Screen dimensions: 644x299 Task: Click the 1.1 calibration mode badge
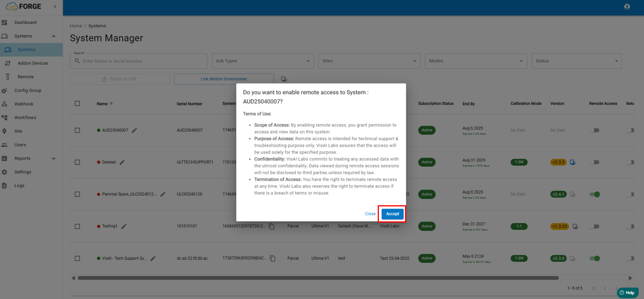tap(519, 226)
